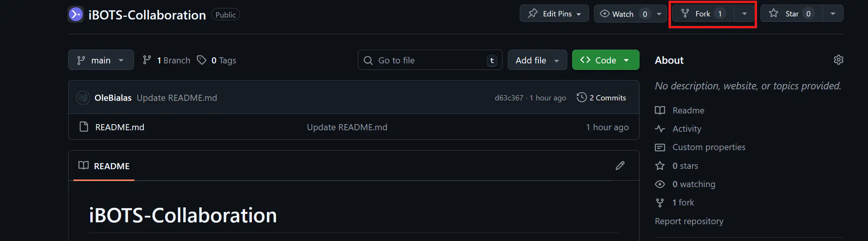Click the iBOTS-Collaboration repository avatar icon
868x241 pixels.
click(x=76, y=15)
